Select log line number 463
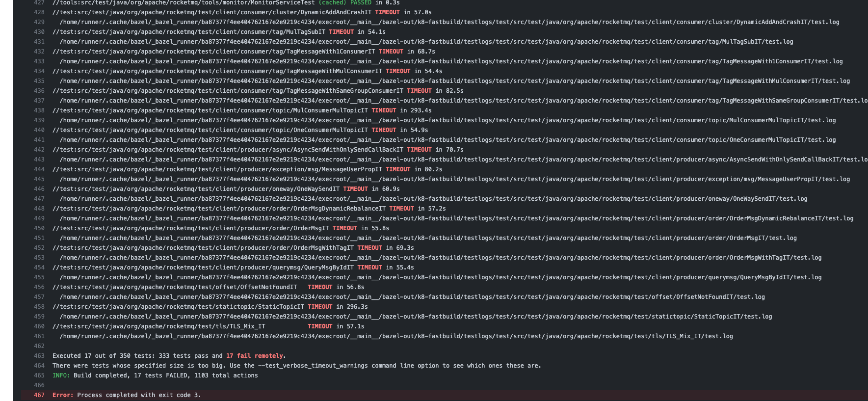 pyautogui.click(x=39, y=356)
